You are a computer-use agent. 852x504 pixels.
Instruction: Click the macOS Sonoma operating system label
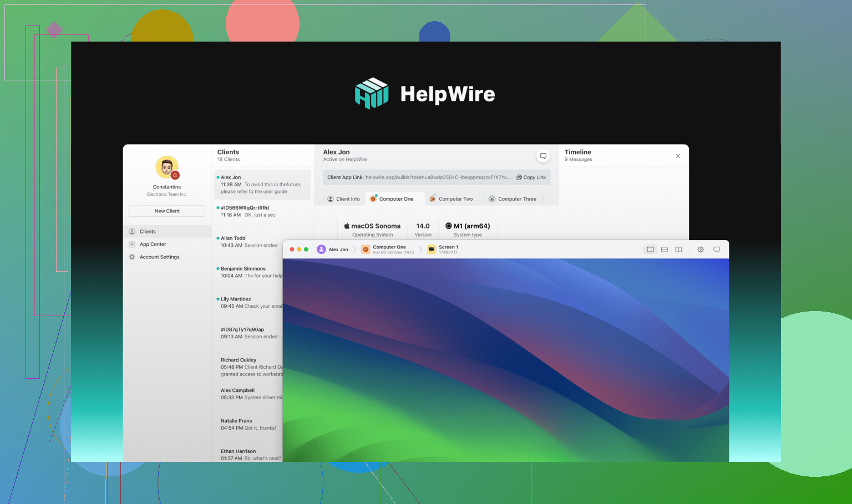[x=372, y=226]
